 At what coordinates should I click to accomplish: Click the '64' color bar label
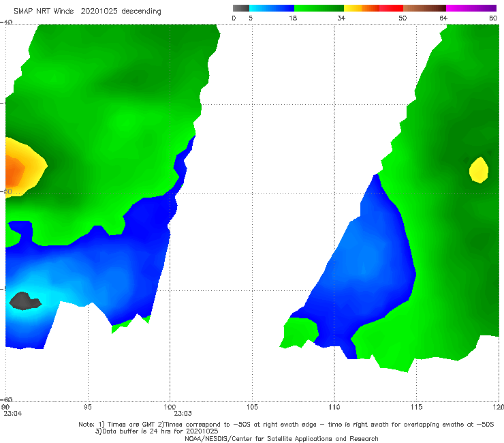click(443, 18)
